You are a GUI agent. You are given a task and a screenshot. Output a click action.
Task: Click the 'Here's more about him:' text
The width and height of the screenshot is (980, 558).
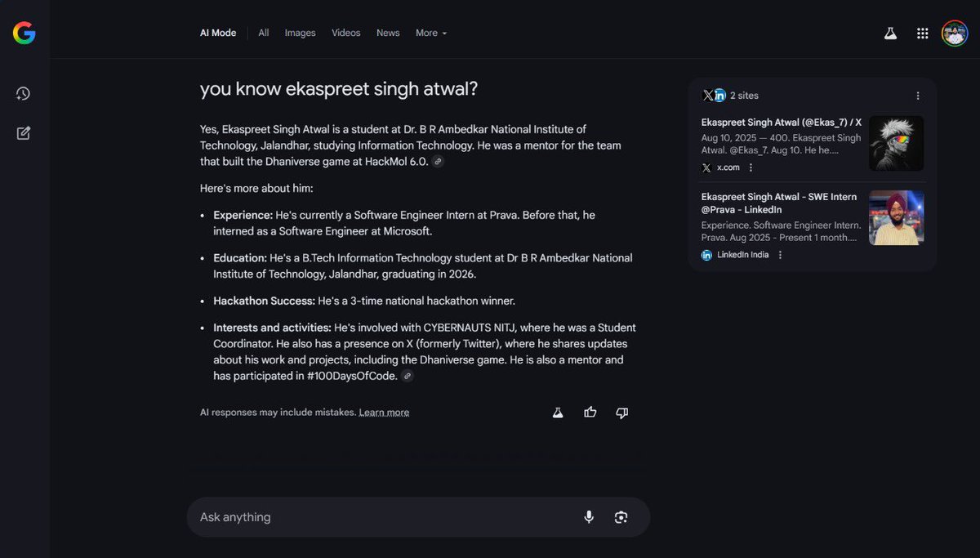(x=256, y=188)
